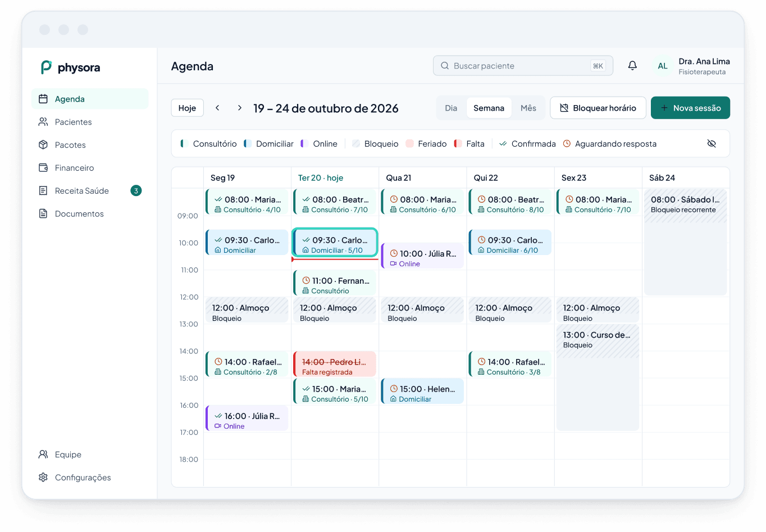The width and height of the screenshot is (766, 532).
Task: Click the Financeiro wallet icon
Action: pos(43,168)
